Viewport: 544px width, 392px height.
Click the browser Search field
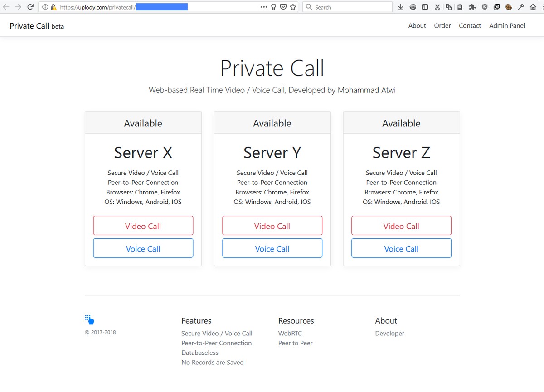click(x=347, y=7)
